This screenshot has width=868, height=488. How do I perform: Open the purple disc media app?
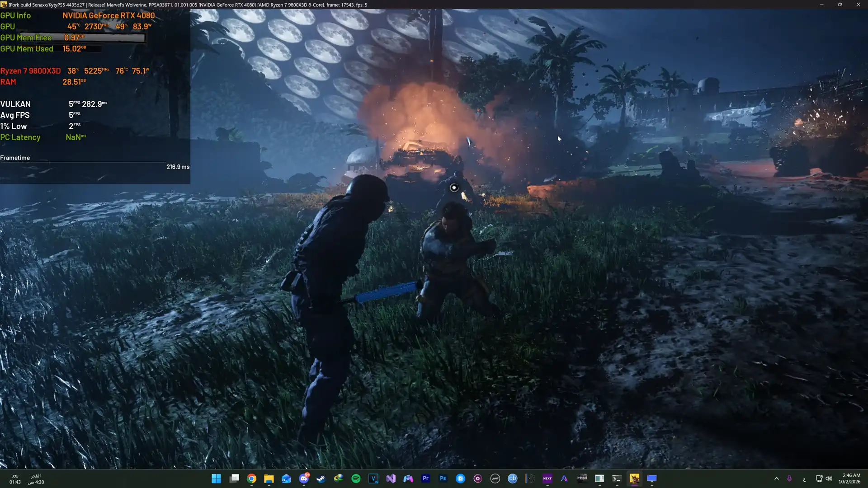pos(477,479)
